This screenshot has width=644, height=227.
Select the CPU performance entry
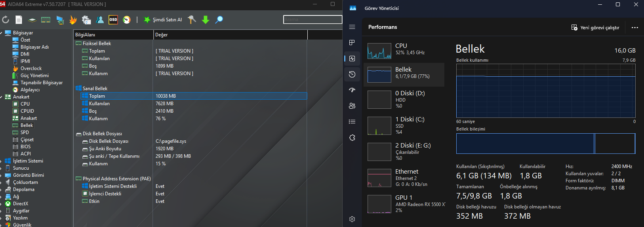click(404, 51)
